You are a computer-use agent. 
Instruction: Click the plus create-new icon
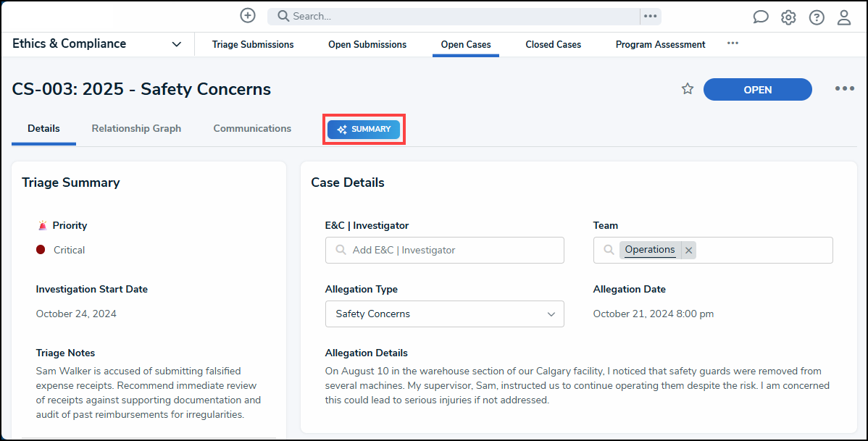248,16
